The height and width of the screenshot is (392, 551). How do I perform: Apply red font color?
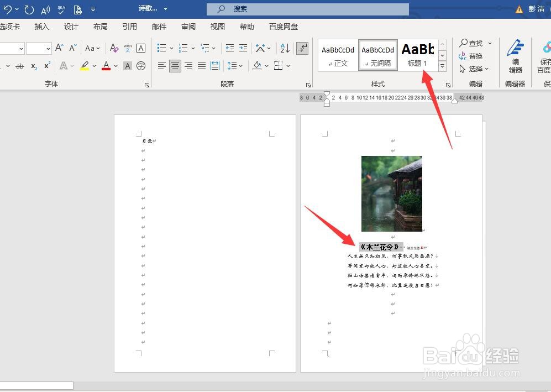click(106, 66)
